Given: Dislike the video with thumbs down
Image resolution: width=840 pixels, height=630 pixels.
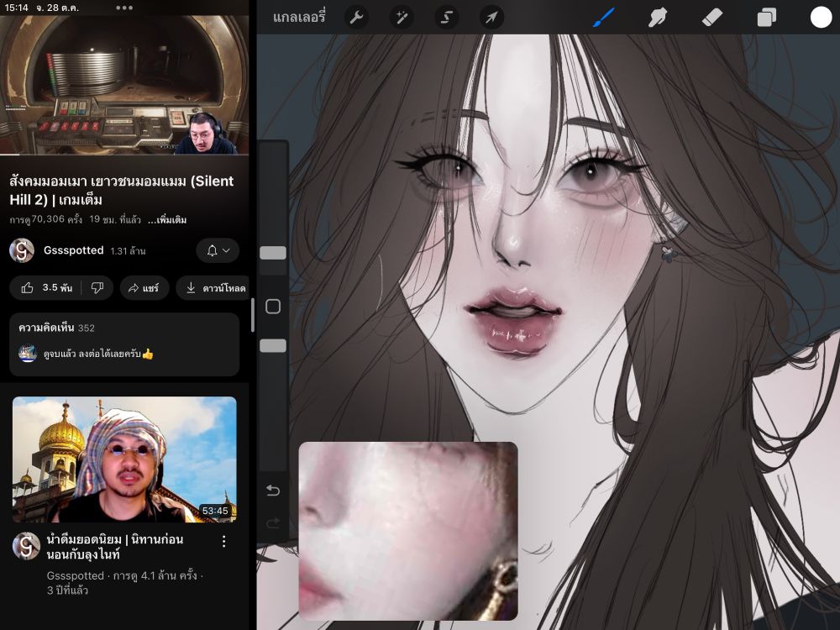Looking at the screenshot, I should click(97, 288).
